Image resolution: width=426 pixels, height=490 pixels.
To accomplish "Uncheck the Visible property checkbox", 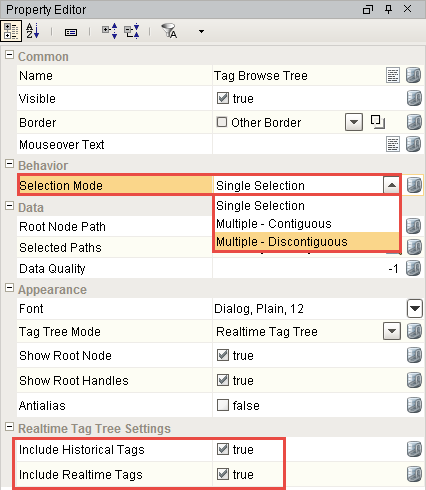I will coord(223,98).
